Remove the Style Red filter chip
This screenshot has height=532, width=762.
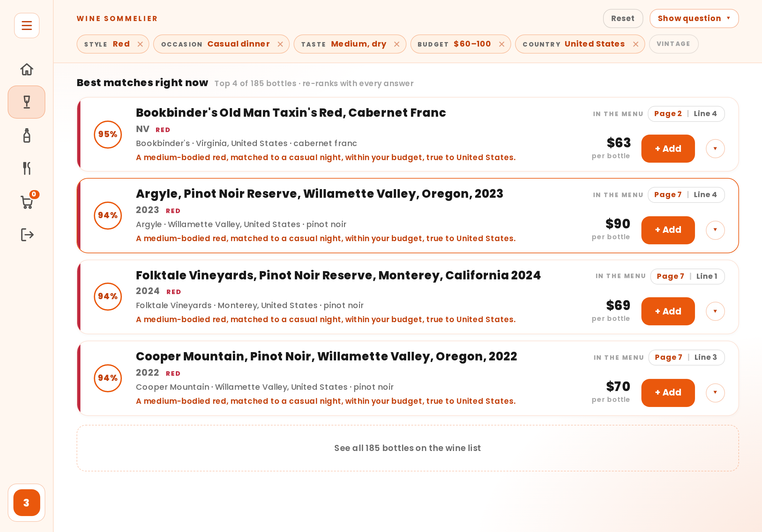point(140,44)
